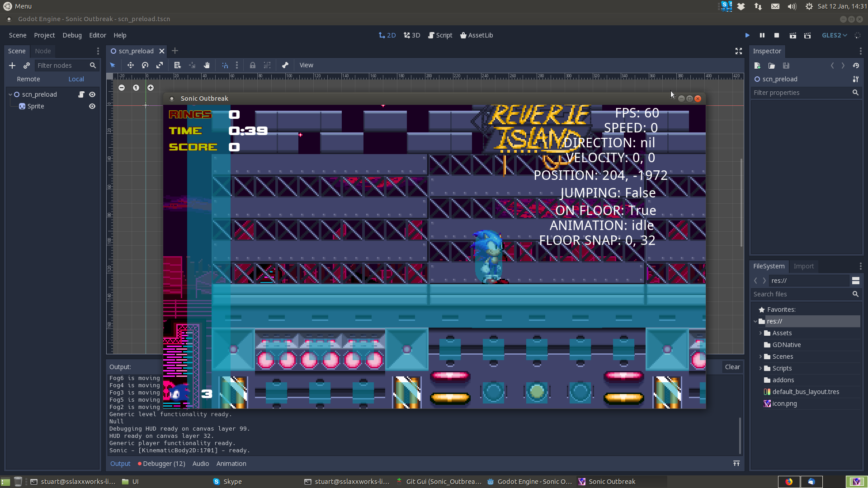Click the Filter properties field
Image resolution: width=868 pixels, height=488 pixels.
tap(806, 93)
